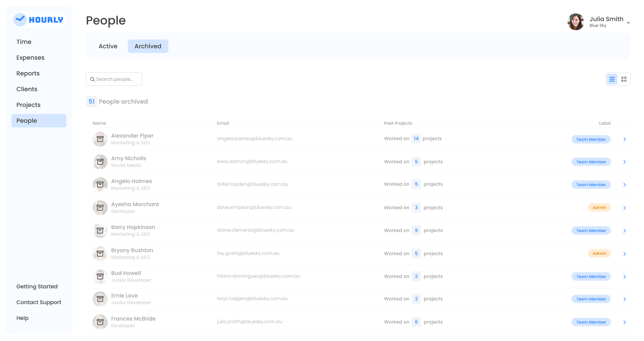Click the Hourly logo icon

[x=20, y=20]
